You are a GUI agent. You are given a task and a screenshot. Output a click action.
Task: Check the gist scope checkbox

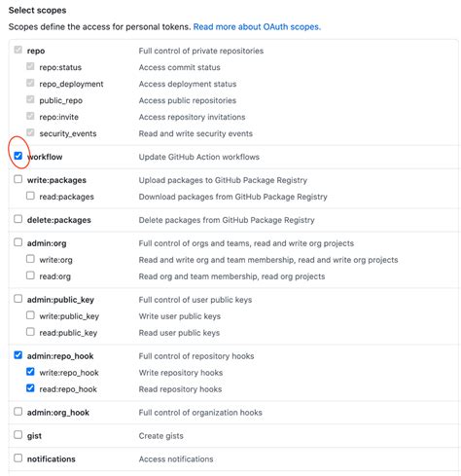pyautogui.click(x=18, y=435)
